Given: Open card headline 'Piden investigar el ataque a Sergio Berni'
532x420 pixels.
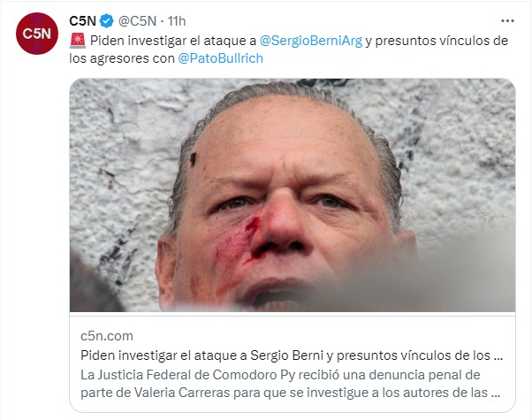Looking at the screenshot, I should [x=201, y=355].
